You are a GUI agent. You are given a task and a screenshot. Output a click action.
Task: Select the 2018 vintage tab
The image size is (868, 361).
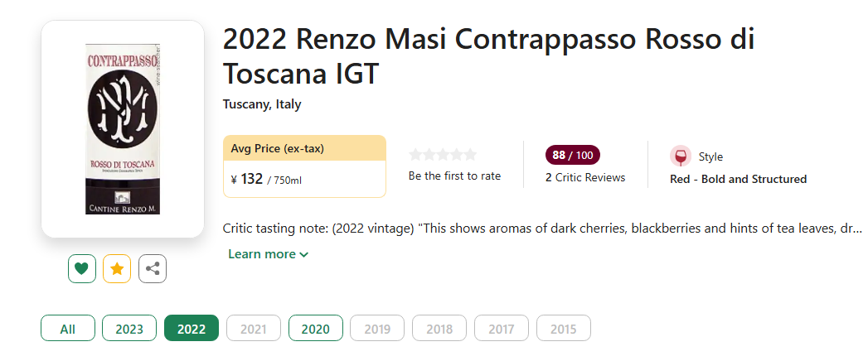click(439, 329)
